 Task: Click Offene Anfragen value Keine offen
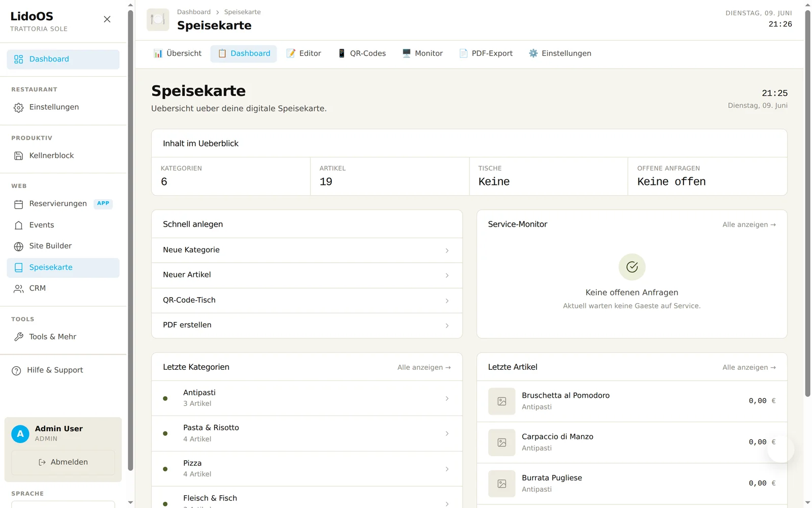[671, 182]
